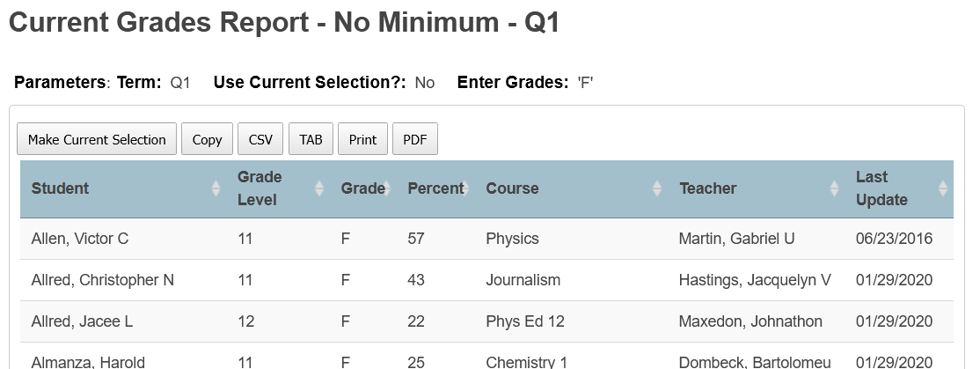Copy the report table data
Viewport: 980px width, 369px height.
207,139
